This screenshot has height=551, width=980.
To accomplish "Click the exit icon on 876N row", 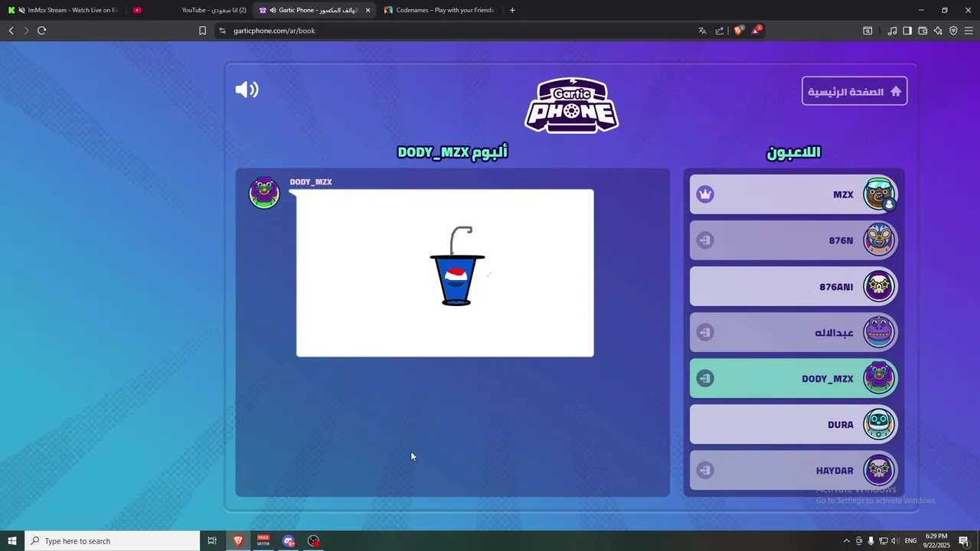I will (705, 240).
